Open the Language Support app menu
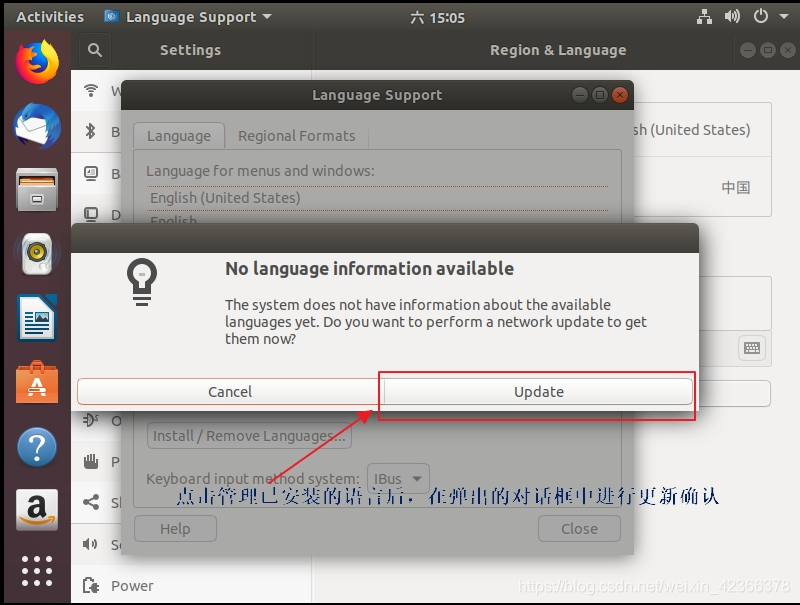 pos(188,17)
